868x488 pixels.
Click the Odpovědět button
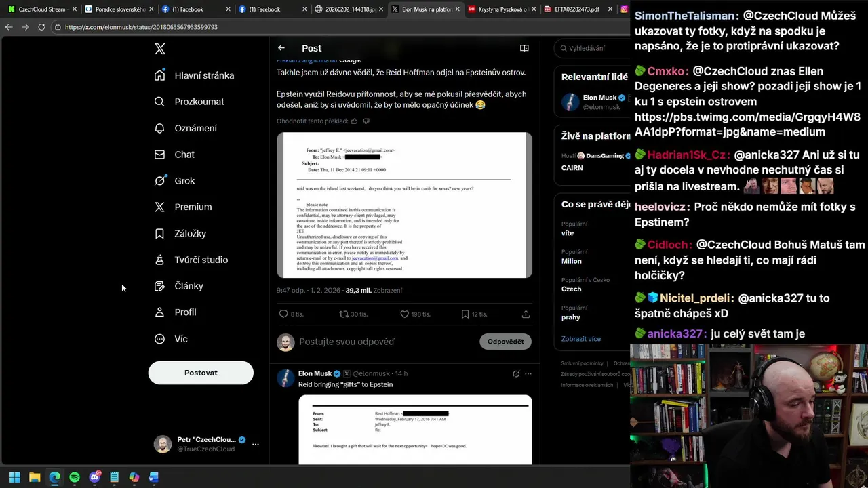(x=505, y=342)
